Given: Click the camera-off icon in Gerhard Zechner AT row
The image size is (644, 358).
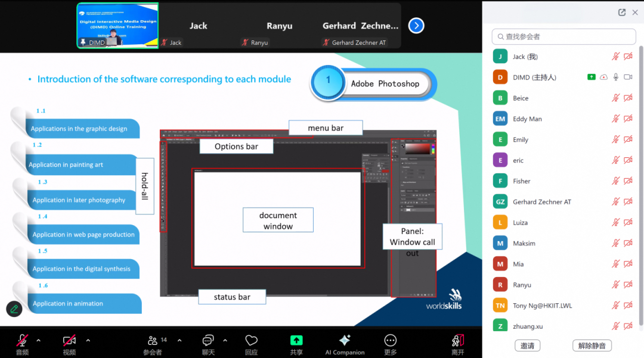Looking at the screenshot, I should 628,202.
